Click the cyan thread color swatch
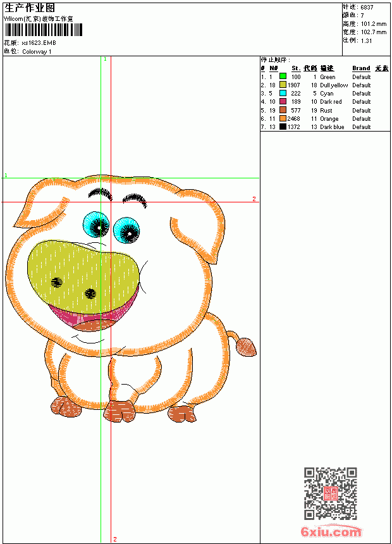Image resolution: width=392 pixels, height=544 pixels. click(x=283, y=93)
